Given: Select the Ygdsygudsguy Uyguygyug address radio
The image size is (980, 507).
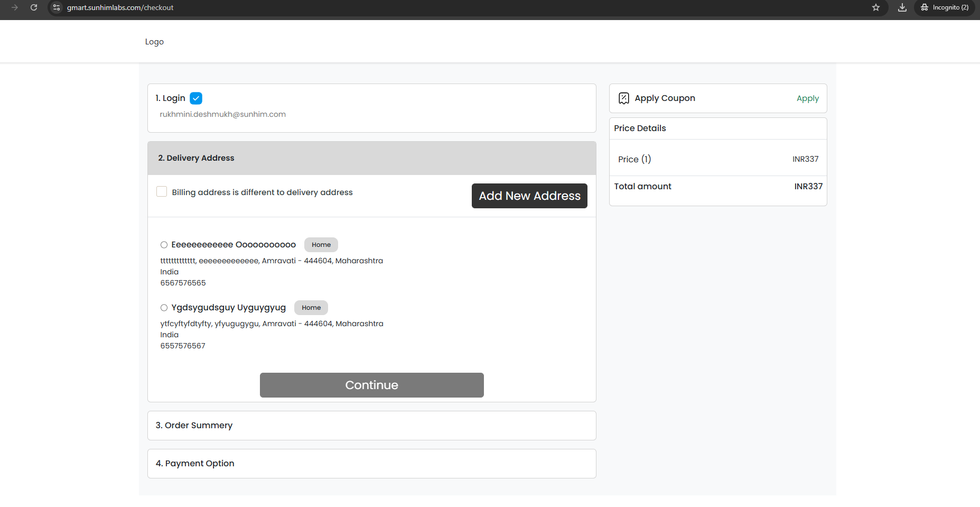Looking at the screenshot, I should point(164,308).
